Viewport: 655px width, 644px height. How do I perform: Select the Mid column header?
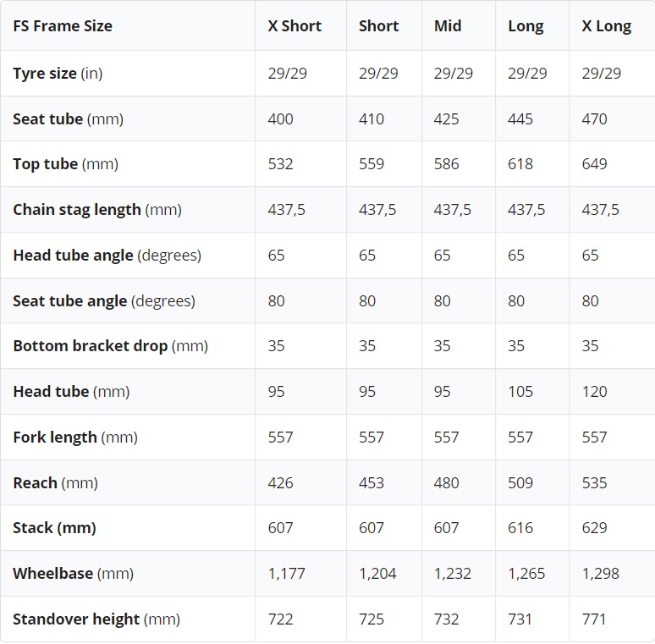tap(448, 26)
